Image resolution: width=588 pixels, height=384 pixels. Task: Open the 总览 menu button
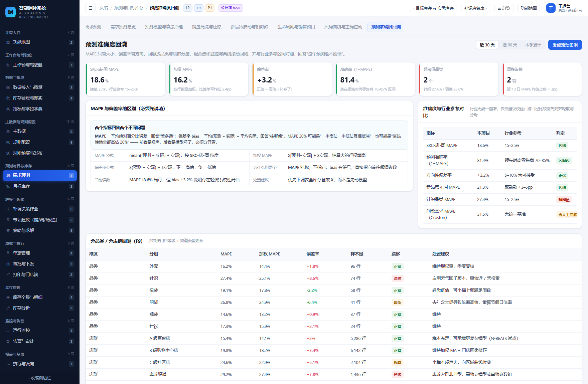(x=504, y=8)
